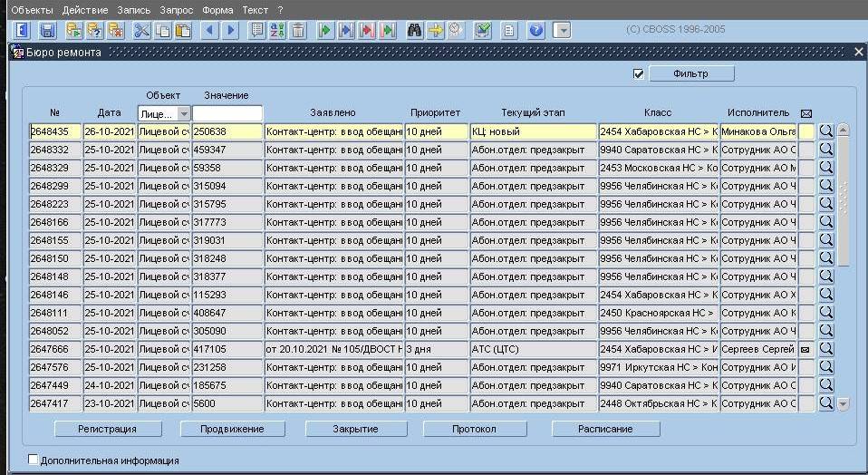The image size is (868, 475).
Task: Click the save floppy disk icon
Action: pyautogui.click(x=48, y=30)
